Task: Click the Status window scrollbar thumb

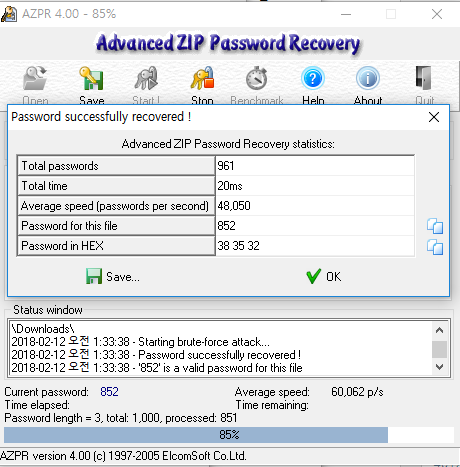Action: [x=439, y=349]
